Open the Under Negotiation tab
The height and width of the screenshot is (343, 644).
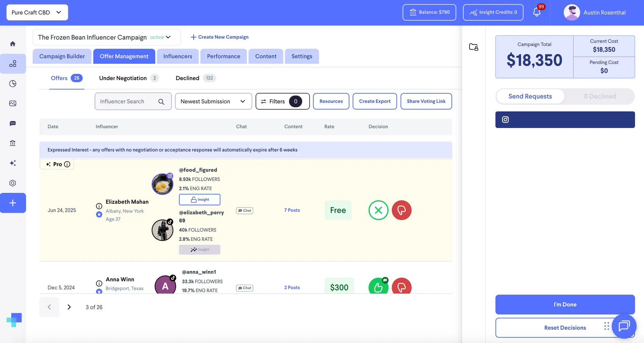point(122,78)
